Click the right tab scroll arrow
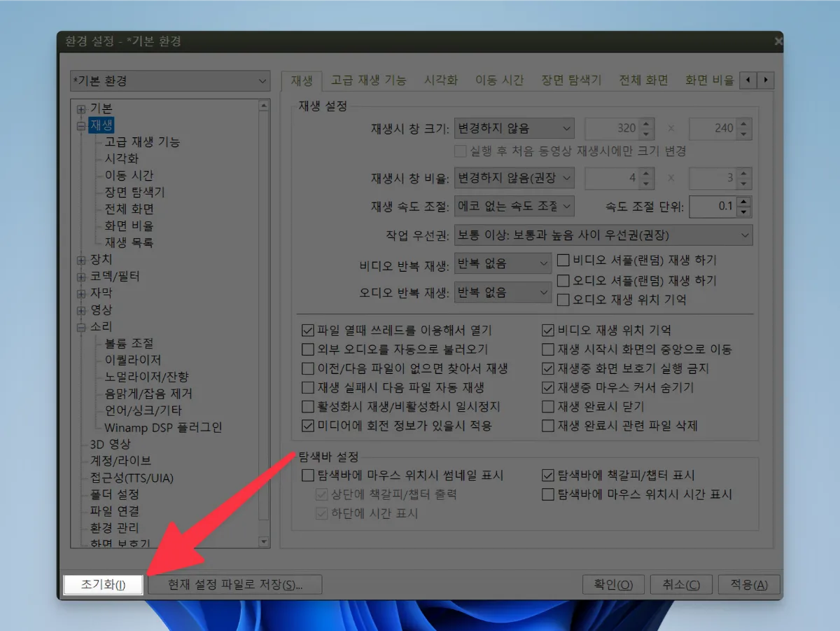 coord(766,80)
